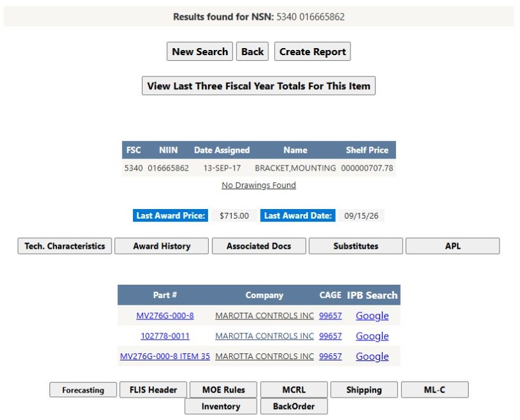Open part MV276G-000-8 ITEM 35 link
The width and height of the screenshot is (520, 420).
click(x=165, y=356)
